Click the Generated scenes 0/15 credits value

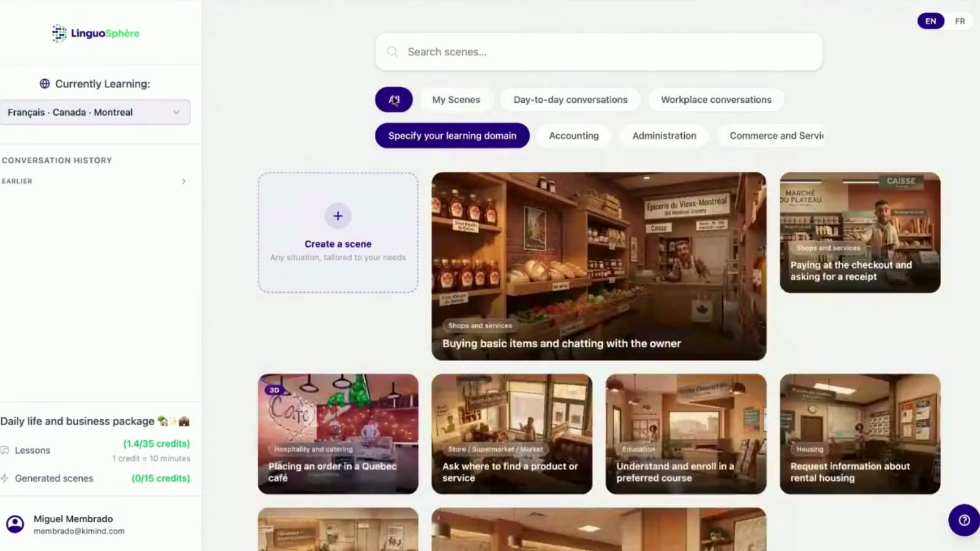pos(161,478)
